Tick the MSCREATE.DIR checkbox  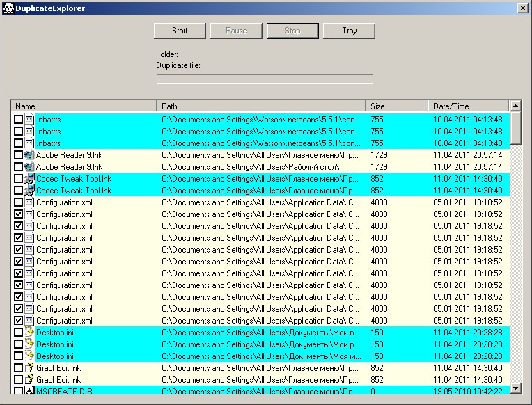[18, 391]
